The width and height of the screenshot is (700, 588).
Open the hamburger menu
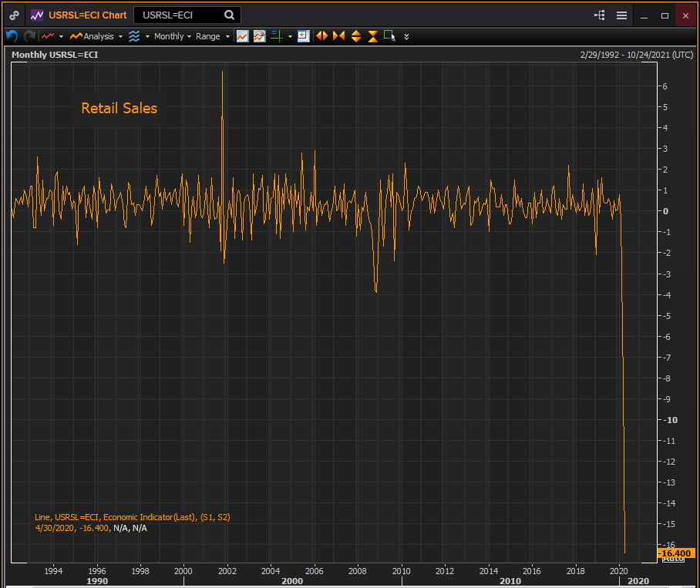click(x=621, y=15)
